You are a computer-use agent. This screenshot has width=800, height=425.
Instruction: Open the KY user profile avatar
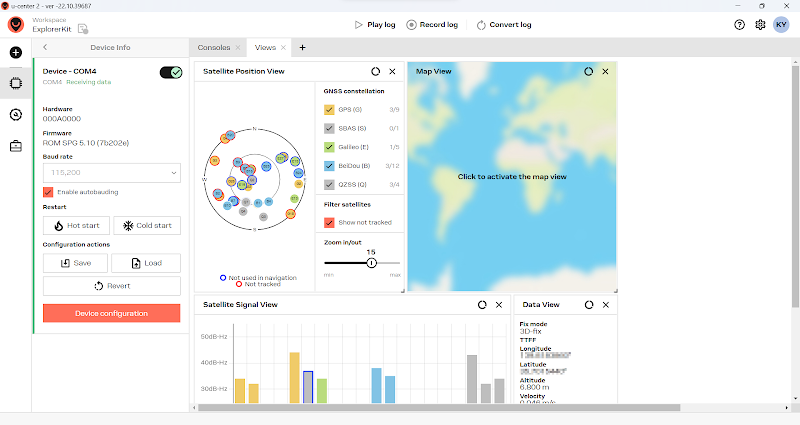click(781, 24)
